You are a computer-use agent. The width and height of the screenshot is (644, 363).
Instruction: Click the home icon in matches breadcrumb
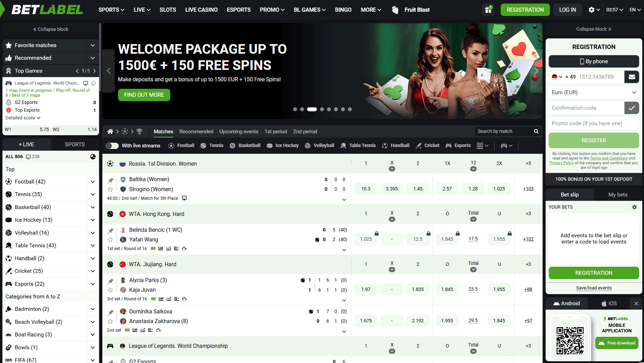(110, 132)
